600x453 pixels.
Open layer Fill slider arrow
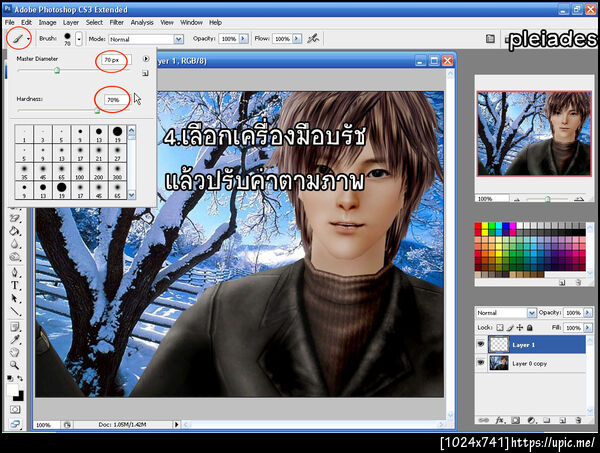[x=587, y=328]
